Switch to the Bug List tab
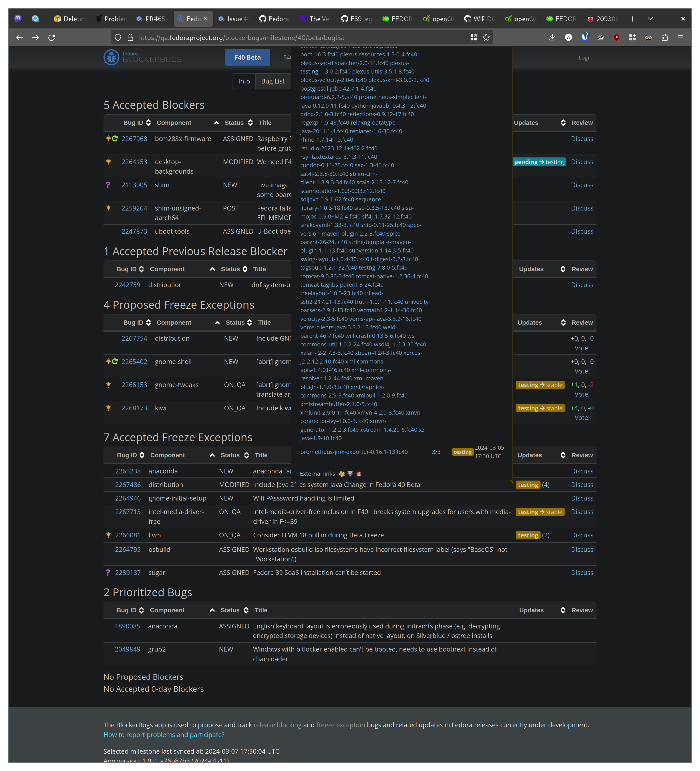 pyautogui.click(x=273, y=81)
